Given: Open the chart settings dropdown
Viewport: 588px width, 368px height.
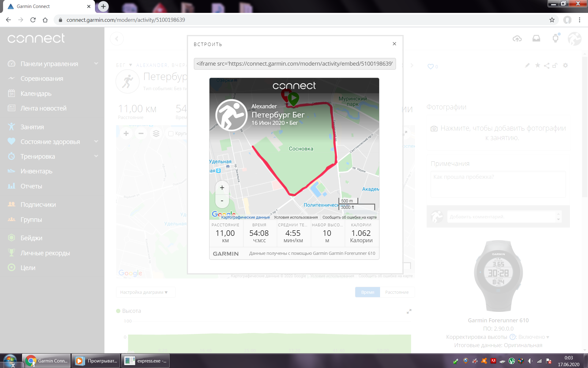Looking at the screenshot, I should (x=145, y=292).
